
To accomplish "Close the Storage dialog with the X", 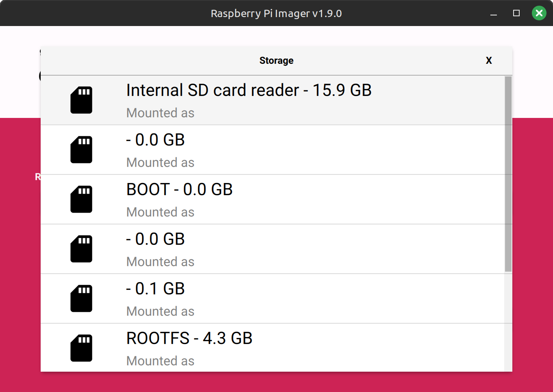I will [489, 61].
